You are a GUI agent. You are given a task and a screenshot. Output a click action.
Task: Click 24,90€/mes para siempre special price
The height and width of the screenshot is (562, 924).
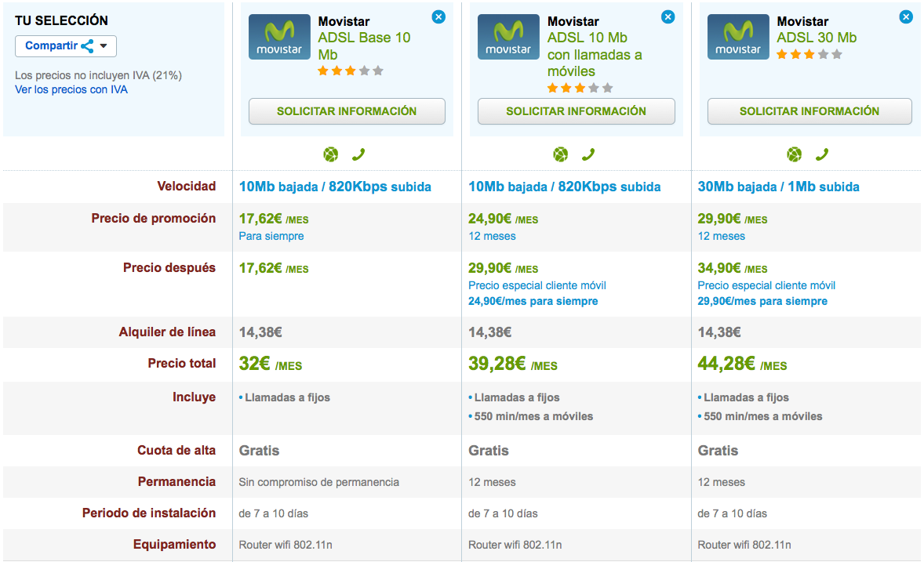pyautogui.click(x=533, y=301)
